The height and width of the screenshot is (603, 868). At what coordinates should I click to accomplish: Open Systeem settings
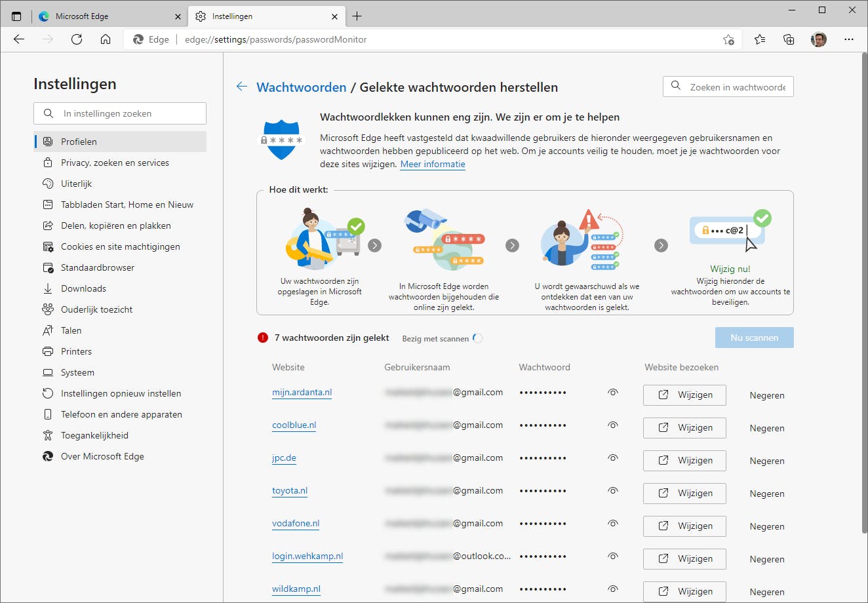click(120, 372)
